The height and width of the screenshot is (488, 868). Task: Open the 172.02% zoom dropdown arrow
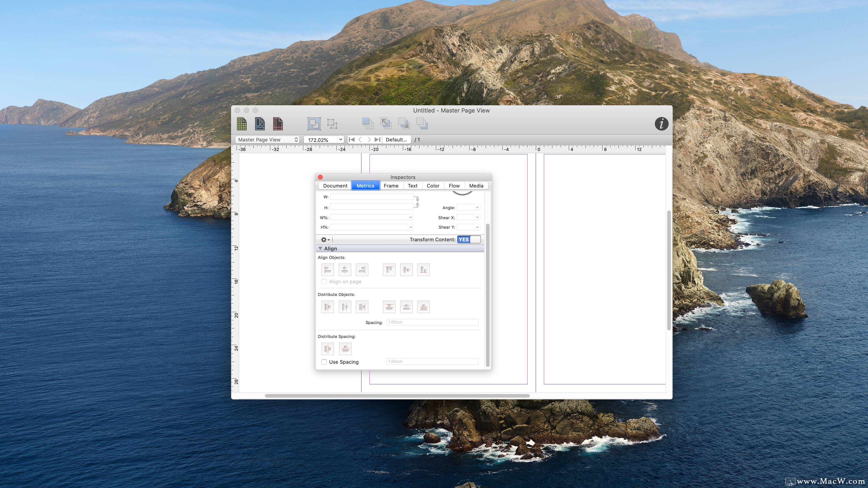click(341, 139)
